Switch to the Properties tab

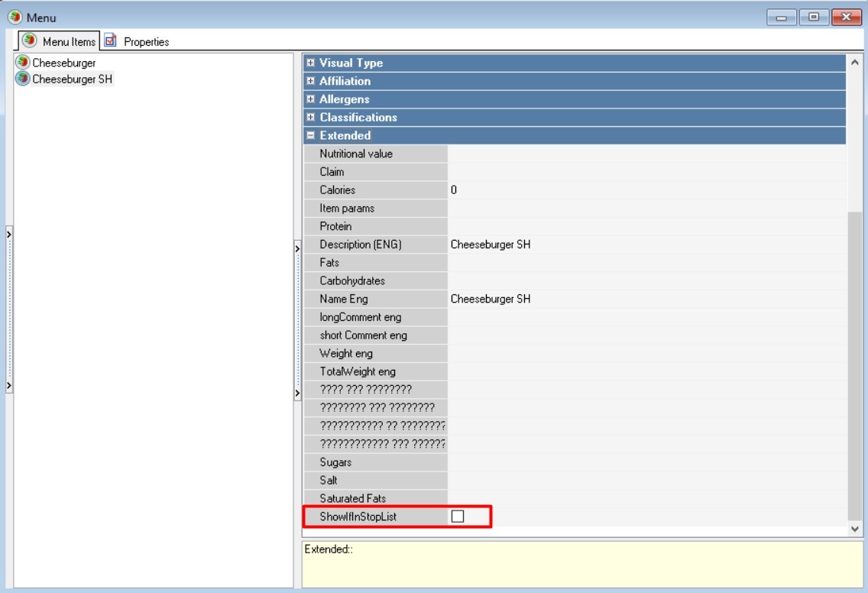pos(145,42)
